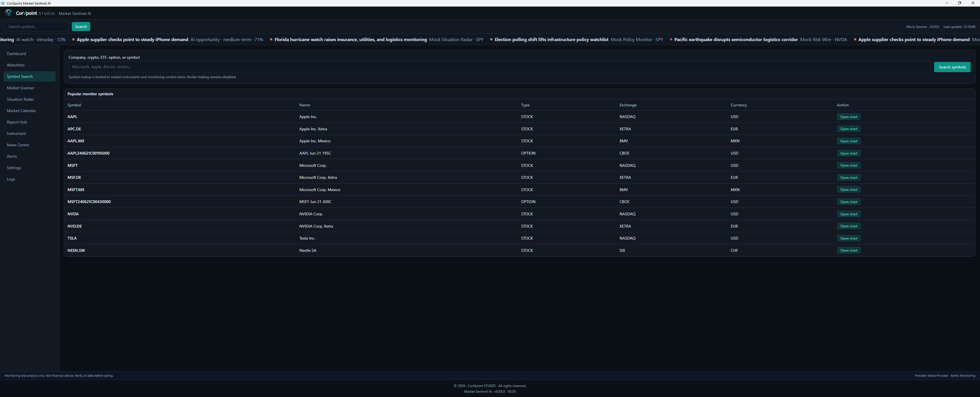980x397 pixels.
Task: Open chart for AAPL240621C00195000 option
Action: (848, 153)
